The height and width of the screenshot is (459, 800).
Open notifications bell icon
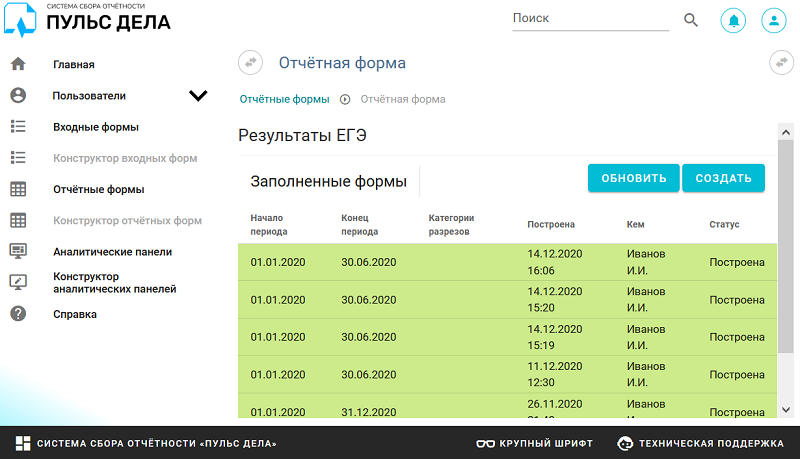pyautogui.click(x=733, y=20)
